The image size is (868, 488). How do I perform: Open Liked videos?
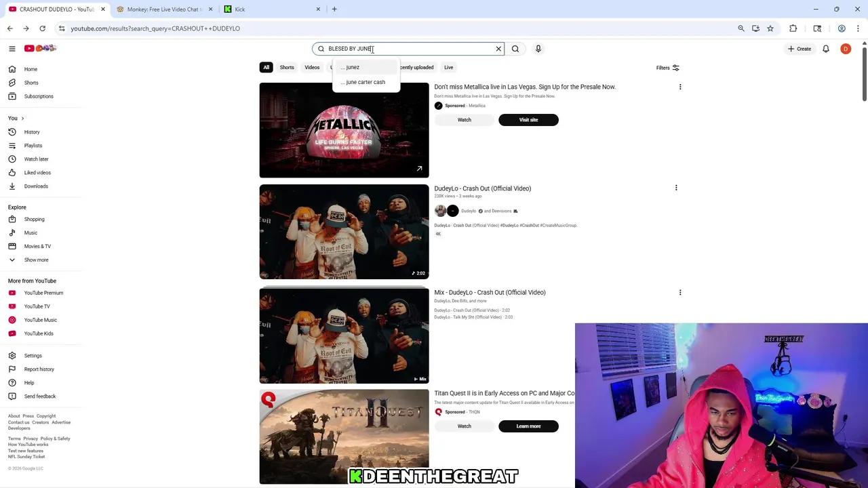click(37, 173)
